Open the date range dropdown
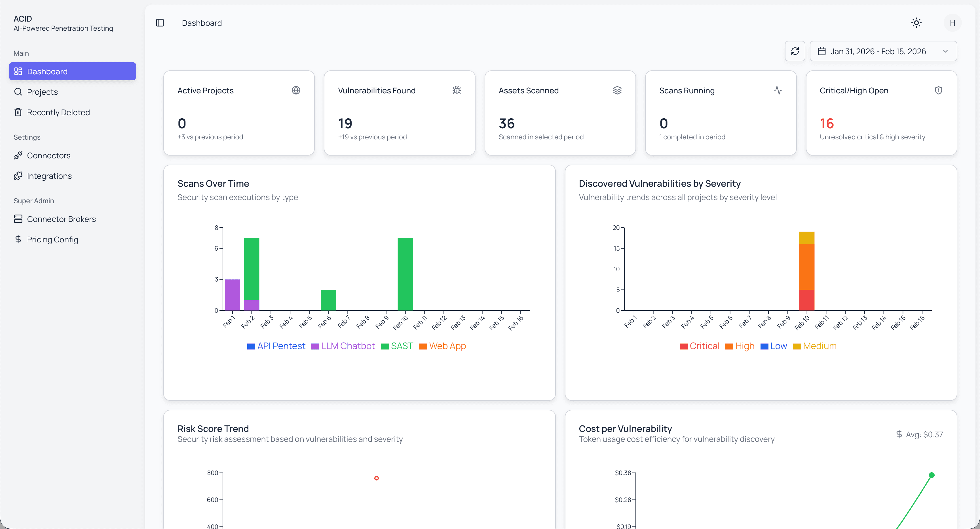980x529 pixels. (883, 51)
